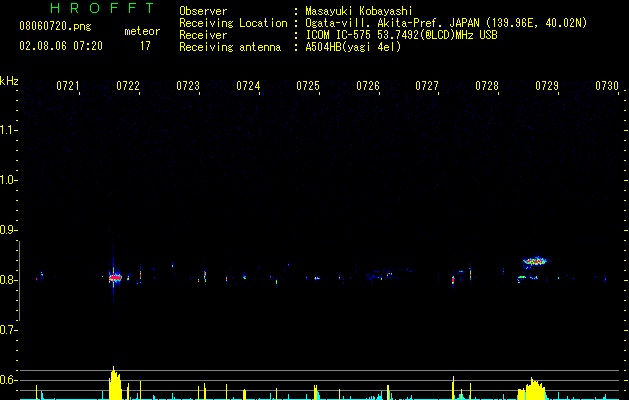The width and height of the screenshot is (629, 400).
Task: Click the 0.9 kHz frequency label
Action: pos(8,230)
